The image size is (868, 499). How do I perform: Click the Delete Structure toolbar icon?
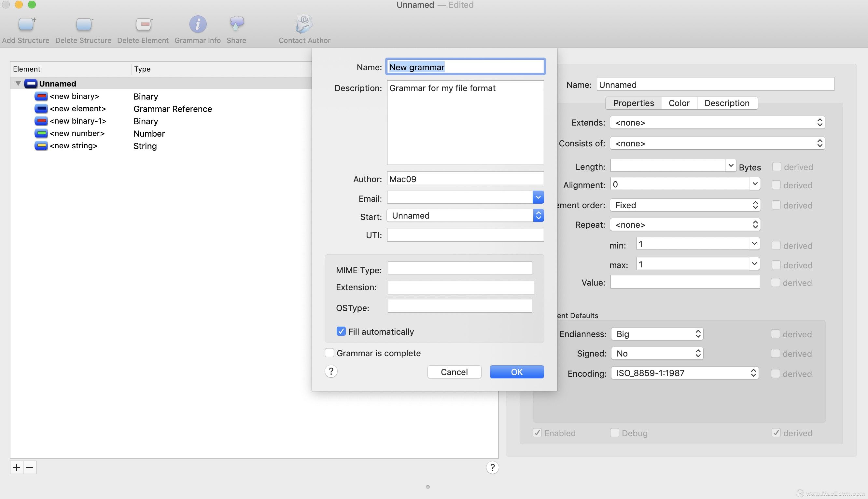[84, 24]
